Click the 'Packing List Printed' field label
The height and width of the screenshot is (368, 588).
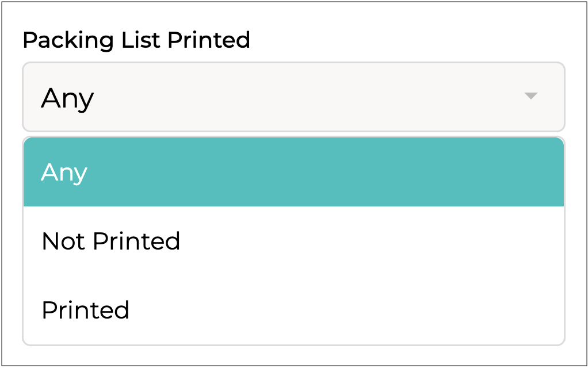(x=136, y=40)
